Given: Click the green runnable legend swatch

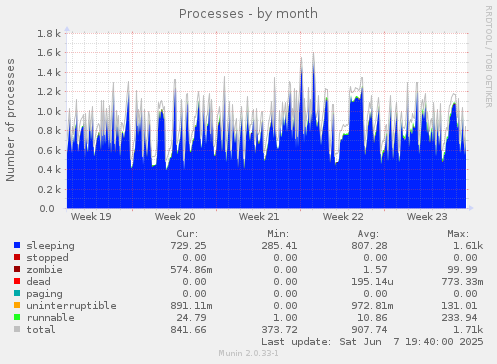Looking at the screenshot, I should 17,317.
